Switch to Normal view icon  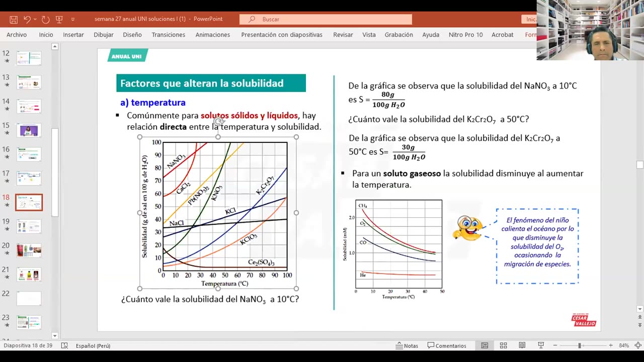point(485,346)
